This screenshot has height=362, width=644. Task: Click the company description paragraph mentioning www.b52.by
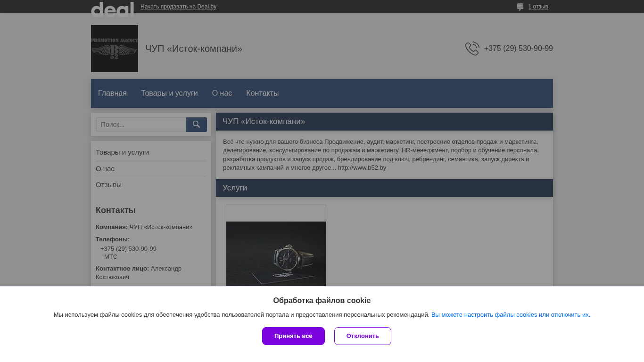[382, 155]
